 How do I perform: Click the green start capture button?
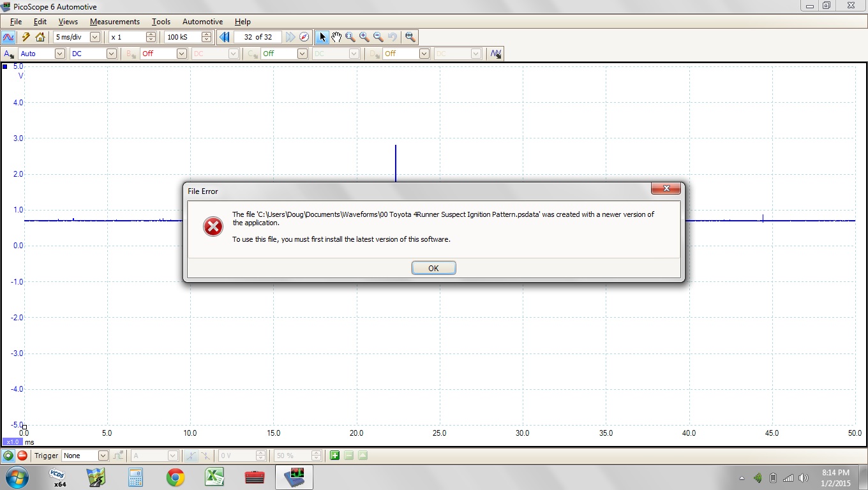8,456
